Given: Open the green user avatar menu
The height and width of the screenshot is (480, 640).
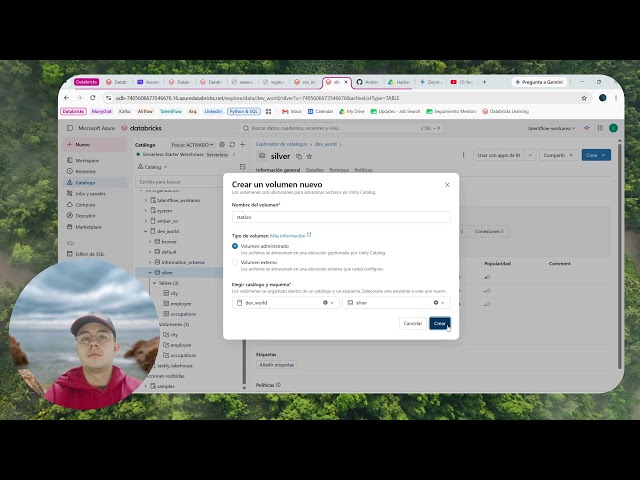Looking at the screenshot, I should [613, 128].
